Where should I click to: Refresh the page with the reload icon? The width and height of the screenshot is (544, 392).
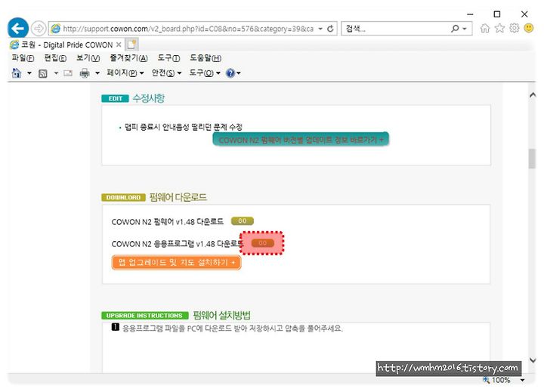tap(330, 29)
